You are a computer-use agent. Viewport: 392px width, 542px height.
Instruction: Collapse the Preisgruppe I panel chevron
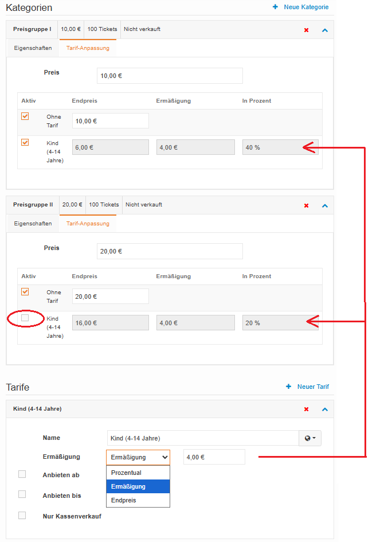pos(325,30)
